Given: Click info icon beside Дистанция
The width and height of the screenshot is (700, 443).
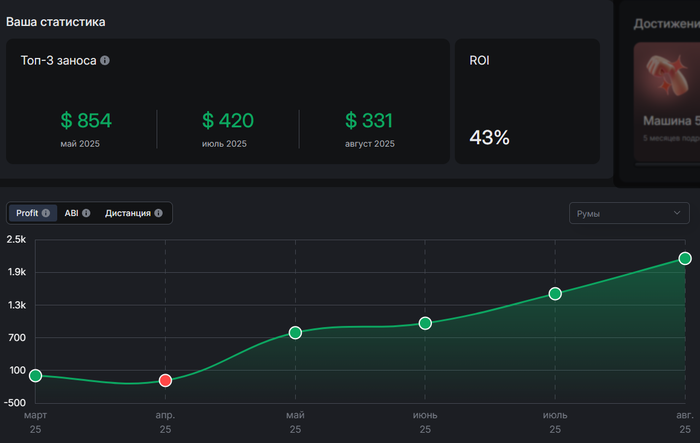Looking at the screenshot, I should pos(160,213).
